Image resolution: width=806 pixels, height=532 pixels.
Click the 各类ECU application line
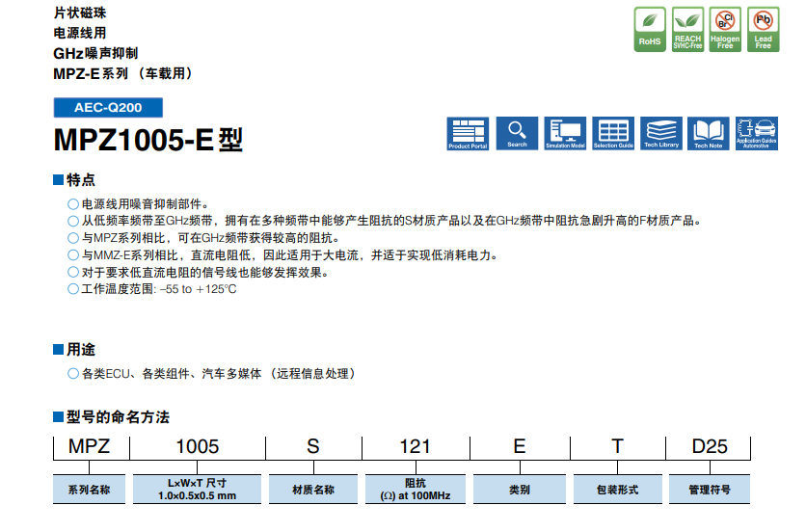click(219, 374)
